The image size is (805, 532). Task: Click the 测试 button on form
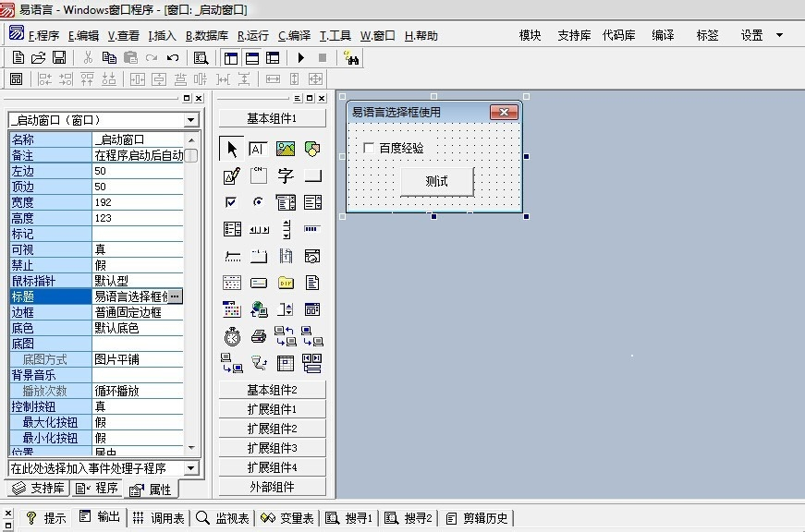pos(436,181)
